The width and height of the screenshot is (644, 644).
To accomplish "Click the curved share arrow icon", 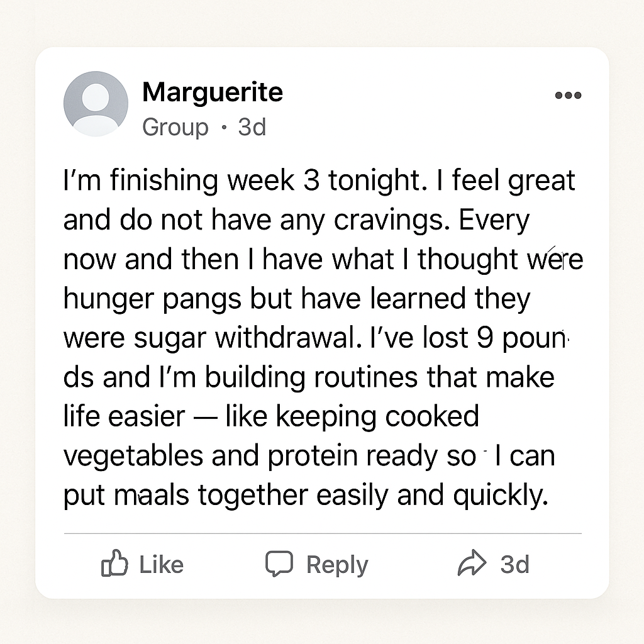I will [x=472, y=563].
